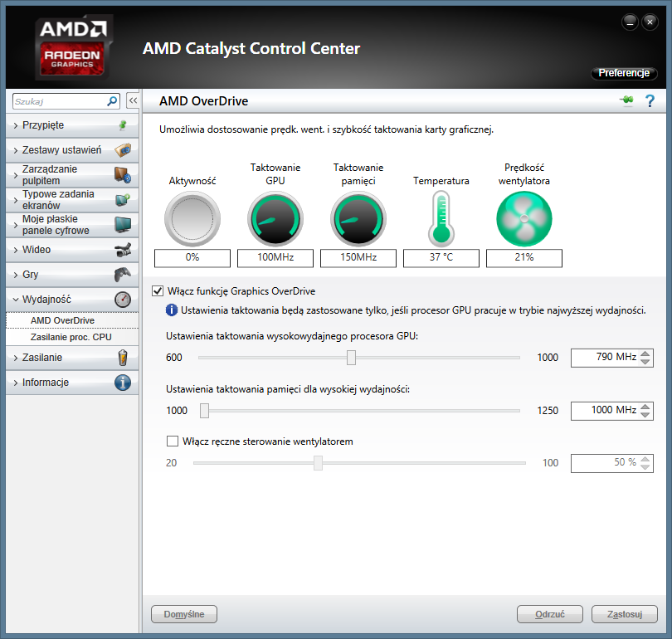This screenshot has width=672, height=639.
Task: Open Zasilanie proc. CPU page
Action: click(x=72, y=337)
